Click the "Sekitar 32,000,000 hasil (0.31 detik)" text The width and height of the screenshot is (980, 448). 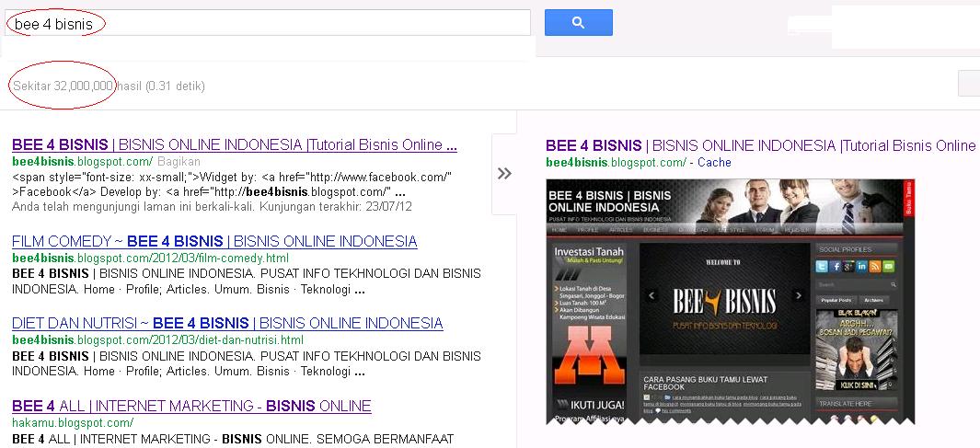(x=109, y=86)
